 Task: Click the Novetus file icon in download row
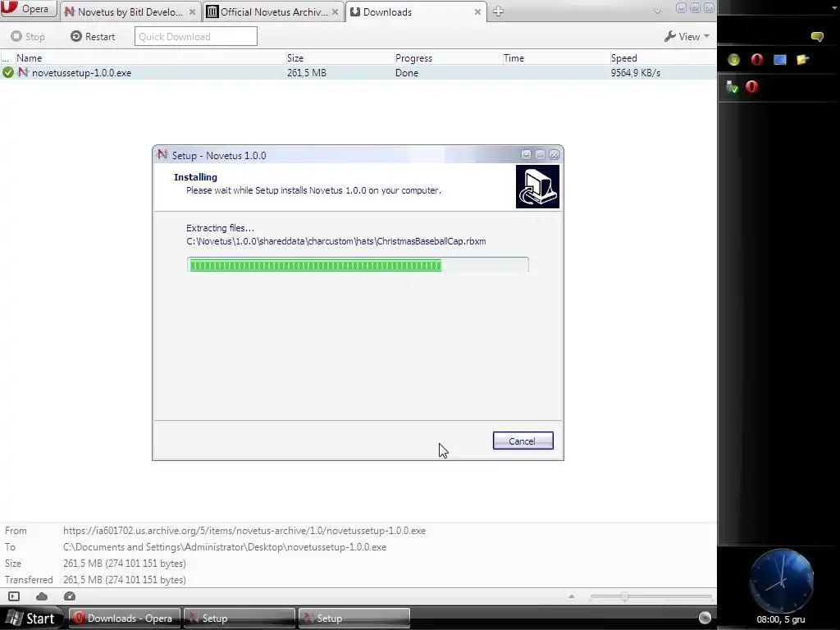pos(23,72)
